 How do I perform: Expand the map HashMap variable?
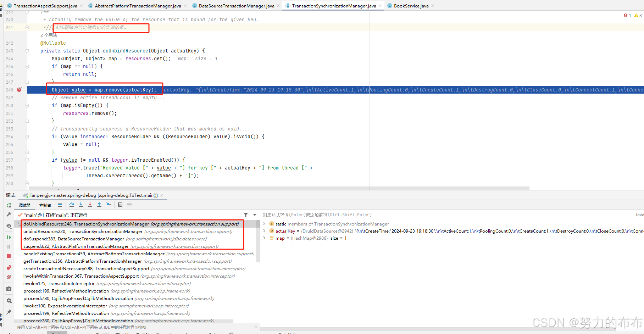[264, 238]
